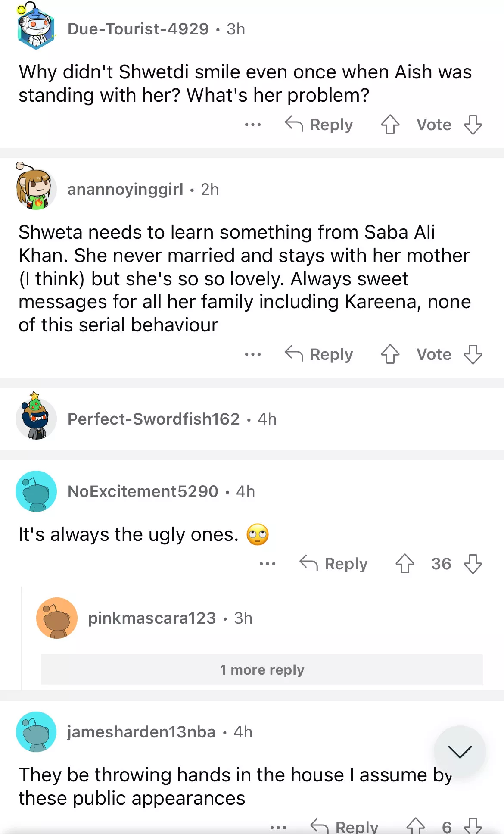View anannoyinggirl's avatar
504x834 pixels.
36,188
